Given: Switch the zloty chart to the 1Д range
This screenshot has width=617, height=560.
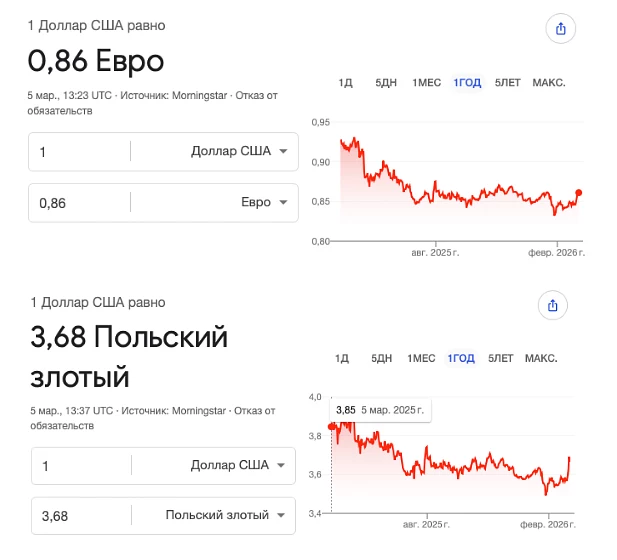Looking at the screenshot, I should tap(342, 358).
